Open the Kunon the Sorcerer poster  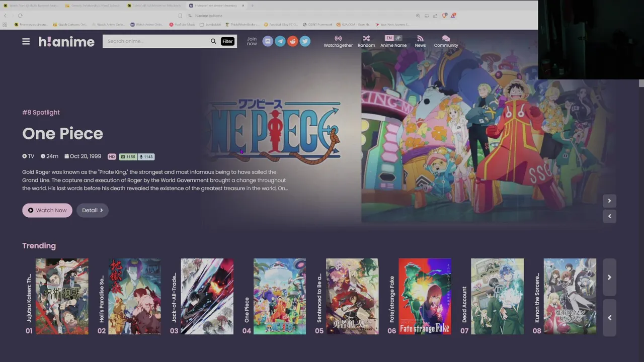pos(570,297)
